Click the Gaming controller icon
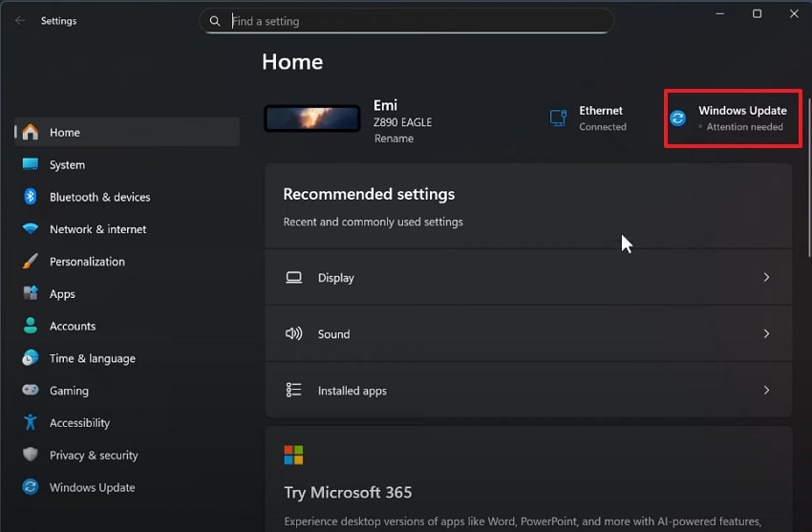Screen dimensions: 812x532 tap(31, 391)
